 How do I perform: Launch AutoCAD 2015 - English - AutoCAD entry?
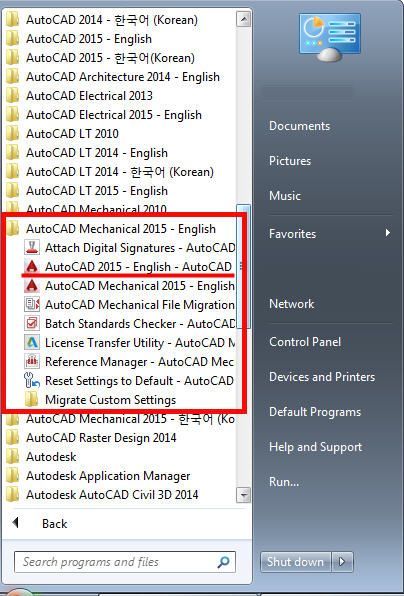138,267
